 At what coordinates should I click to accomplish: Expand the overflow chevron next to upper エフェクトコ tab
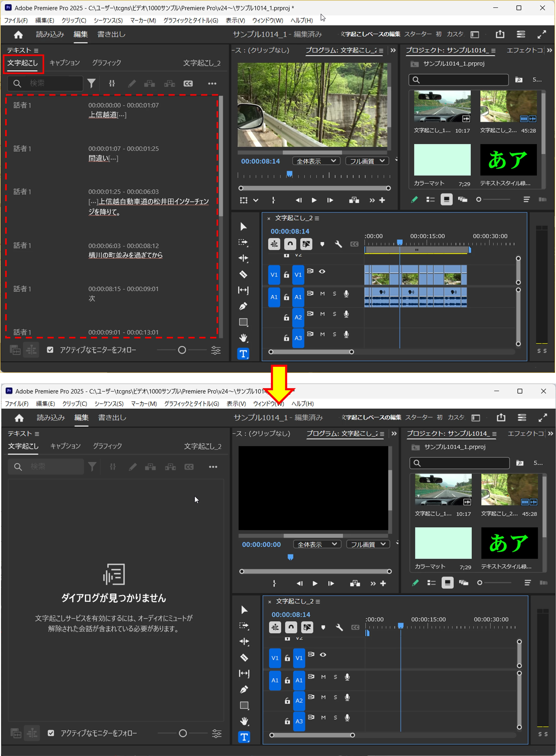[x=550, y=50]
